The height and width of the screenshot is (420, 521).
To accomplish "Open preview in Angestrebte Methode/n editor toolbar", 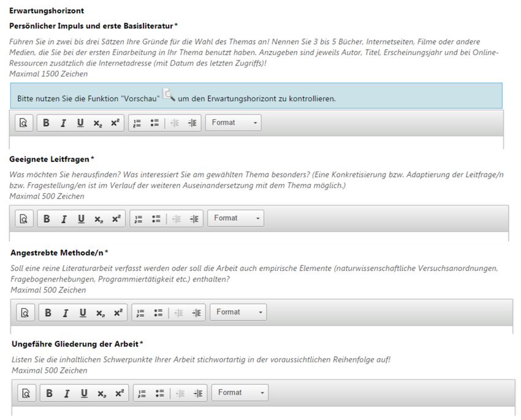I will point(25,313).
